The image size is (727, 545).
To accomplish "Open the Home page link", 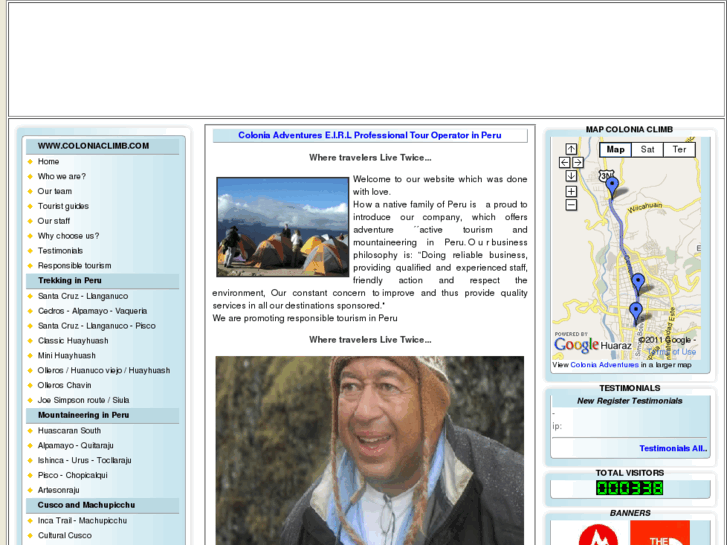I will tap(48, 161).
